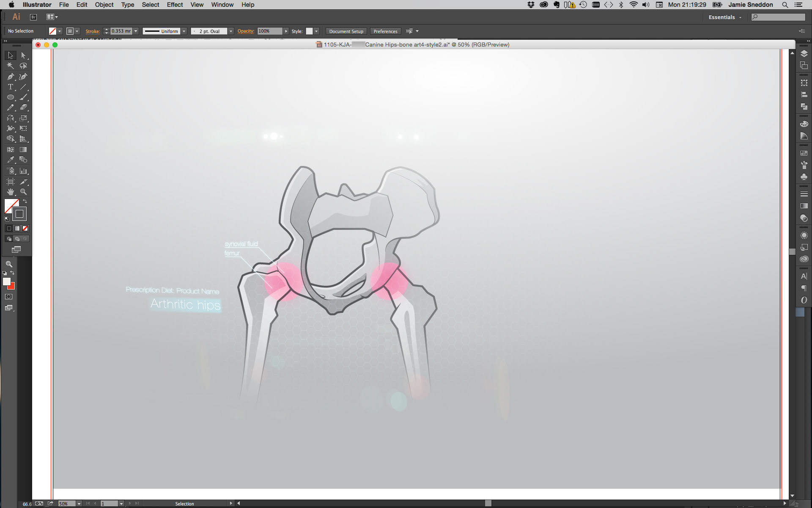
Task: Choose the Eraser tool
Action: (x=24, y=108)
